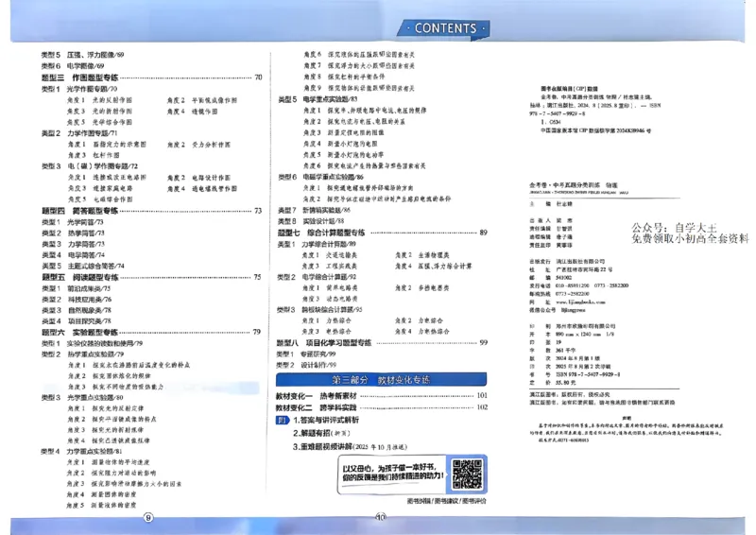
Task: Click the heading "题型三 作图题型专练"
Action: 80,78
